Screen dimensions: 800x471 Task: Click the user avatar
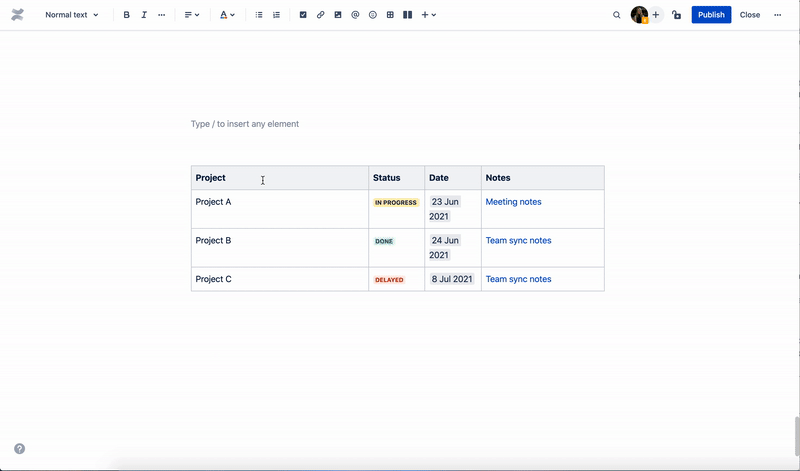pos(639,15)
